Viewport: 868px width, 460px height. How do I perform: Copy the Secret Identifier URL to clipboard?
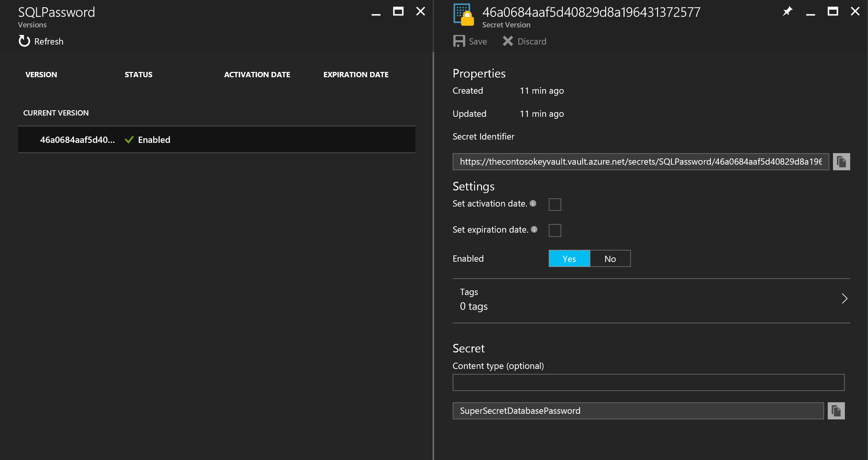841,162
